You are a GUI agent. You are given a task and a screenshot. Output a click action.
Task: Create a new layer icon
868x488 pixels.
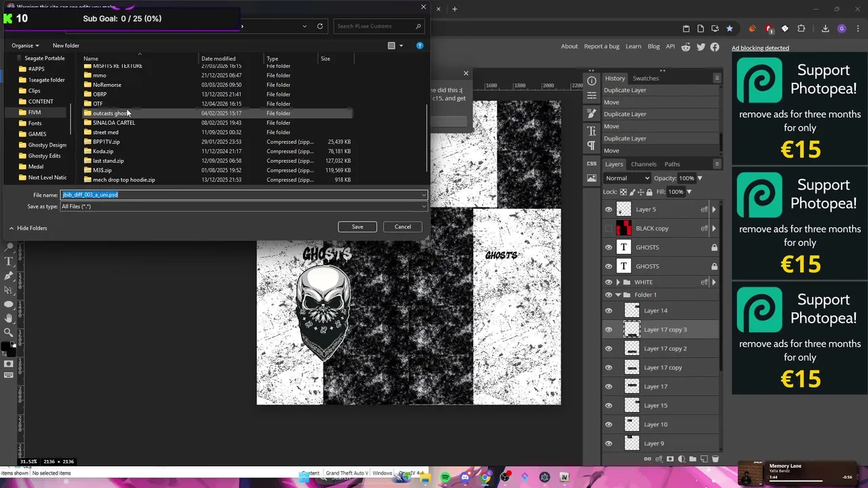click(x=704, y=459)
